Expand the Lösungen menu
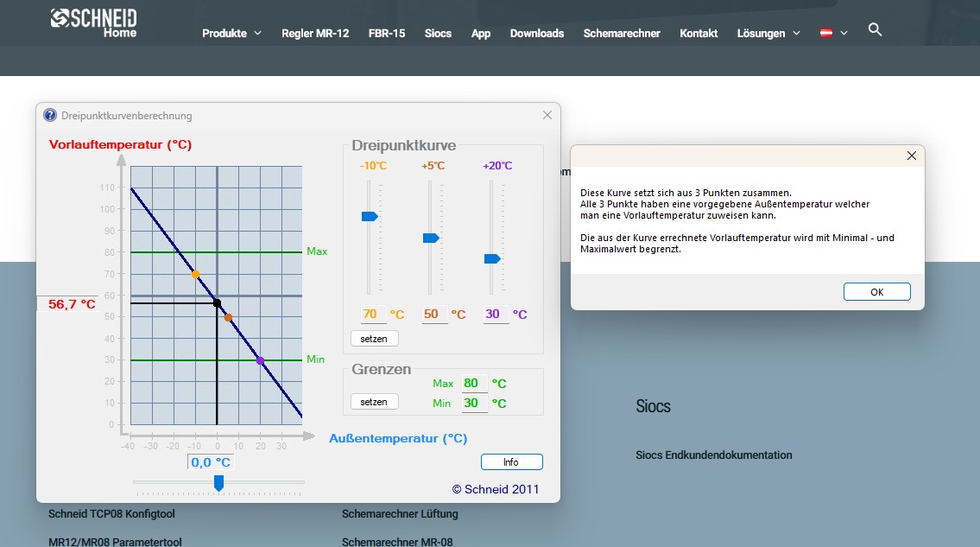 coord(768,33)
